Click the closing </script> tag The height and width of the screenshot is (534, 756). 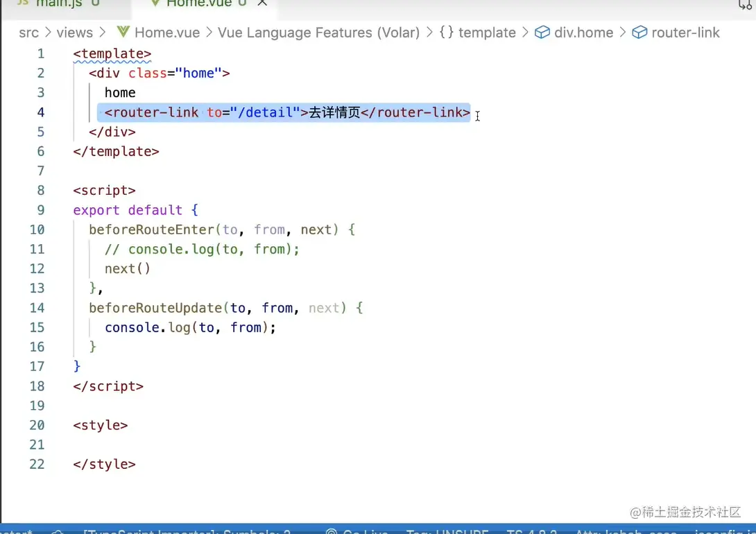108,386
